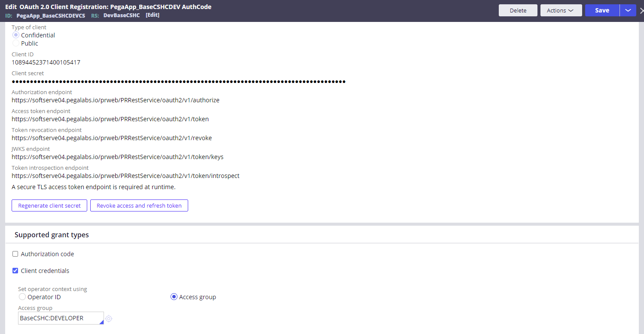Image resolution: width=644 pixels, height=334 pixels.
Task: Click the Delete button
Action: (518, 10)
